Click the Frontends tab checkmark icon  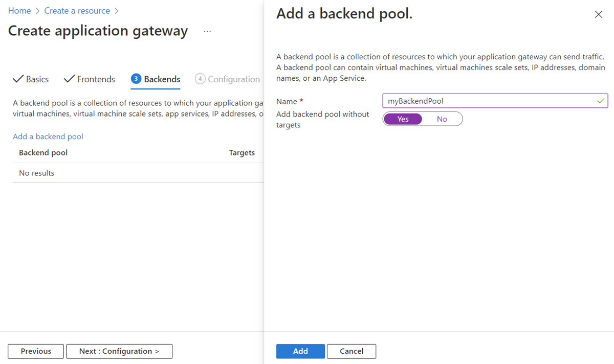coord(69,79)
